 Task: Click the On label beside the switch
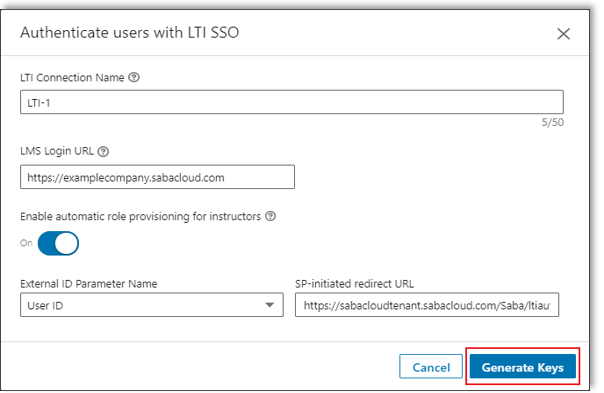pyautogui.click(x=26, y=243)
